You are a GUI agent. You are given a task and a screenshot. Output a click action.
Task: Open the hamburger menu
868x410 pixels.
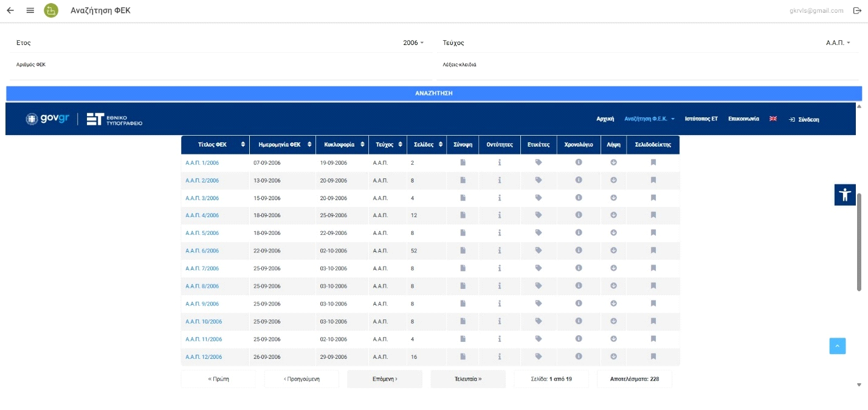pos(30,10)
